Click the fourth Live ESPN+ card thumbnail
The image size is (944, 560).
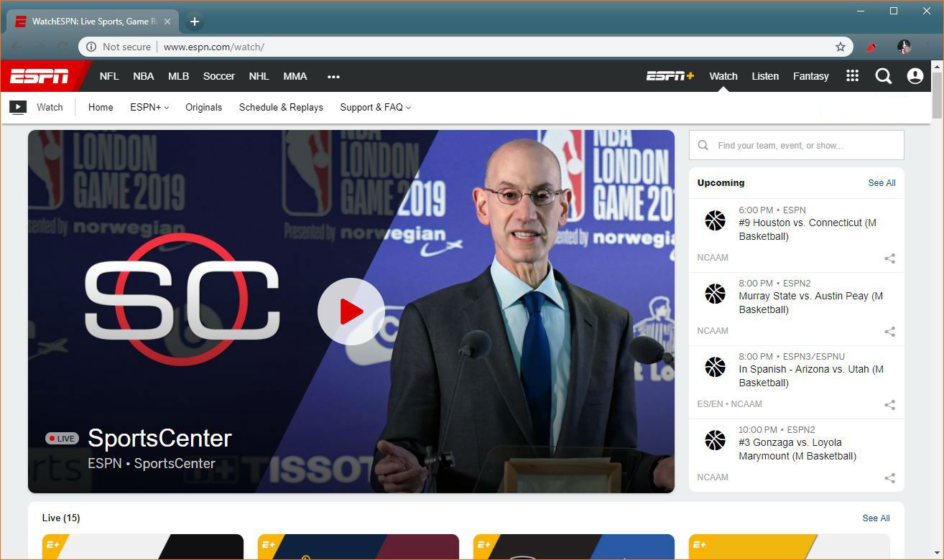tap(789, 546)
